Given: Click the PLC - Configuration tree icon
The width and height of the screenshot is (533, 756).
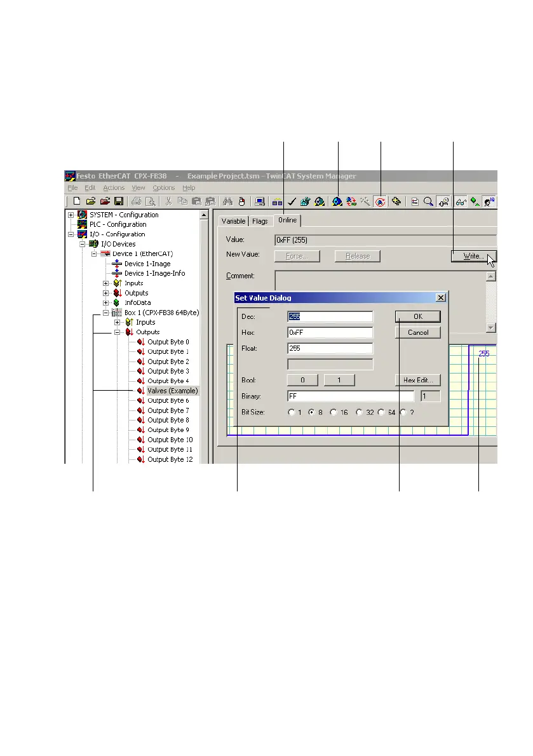Looking at the screenshot, I should pyautogui.click(x=83, y=224).
